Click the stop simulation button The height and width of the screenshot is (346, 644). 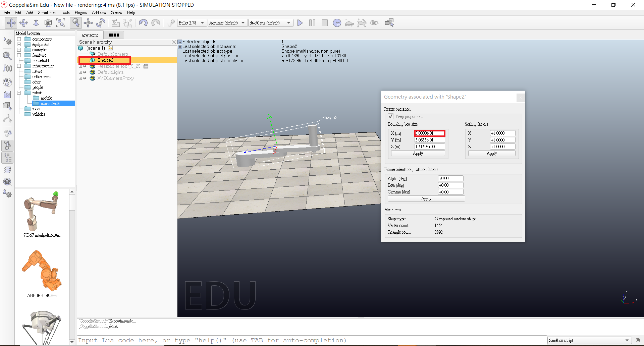tap(325, 23)
